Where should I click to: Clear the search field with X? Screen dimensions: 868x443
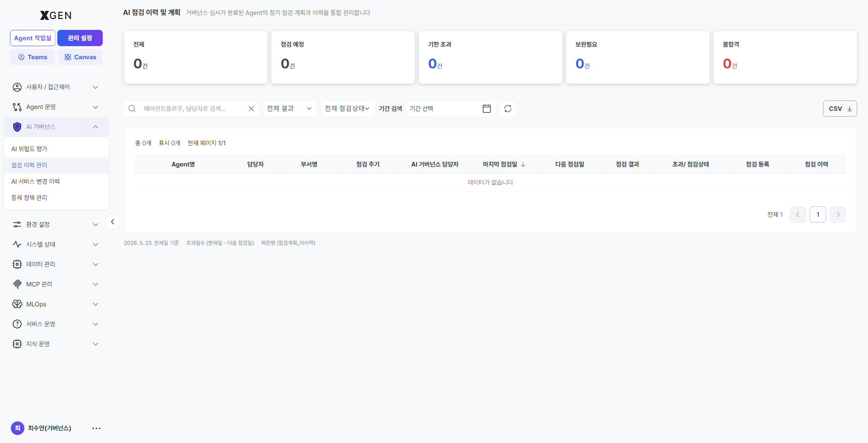tap(251, 109)
